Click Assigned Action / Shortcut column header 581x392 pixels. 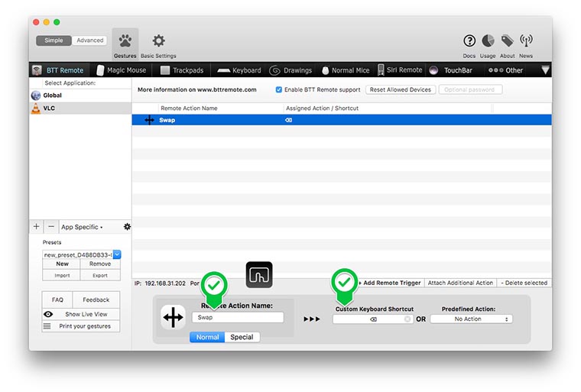pos(322,109)
